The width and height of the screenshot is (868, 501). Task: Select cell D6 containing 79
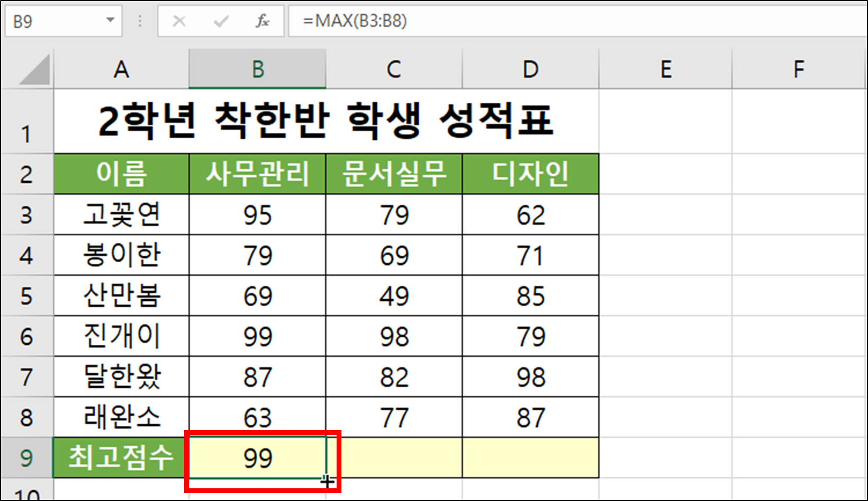point(530,336)
